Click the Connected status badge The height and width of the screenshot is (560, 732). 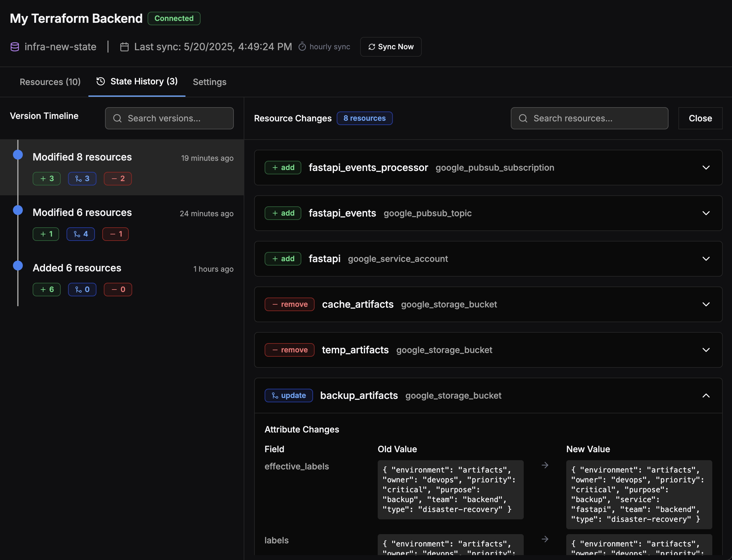pos(174,19)
